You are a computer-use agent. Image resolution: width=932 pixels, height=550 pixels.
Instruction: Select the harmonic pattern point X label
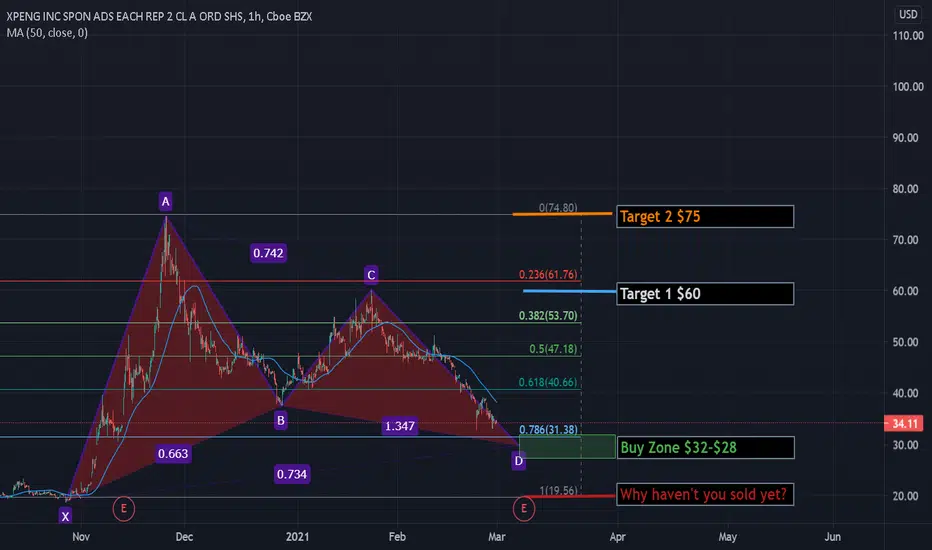[65, 516]
